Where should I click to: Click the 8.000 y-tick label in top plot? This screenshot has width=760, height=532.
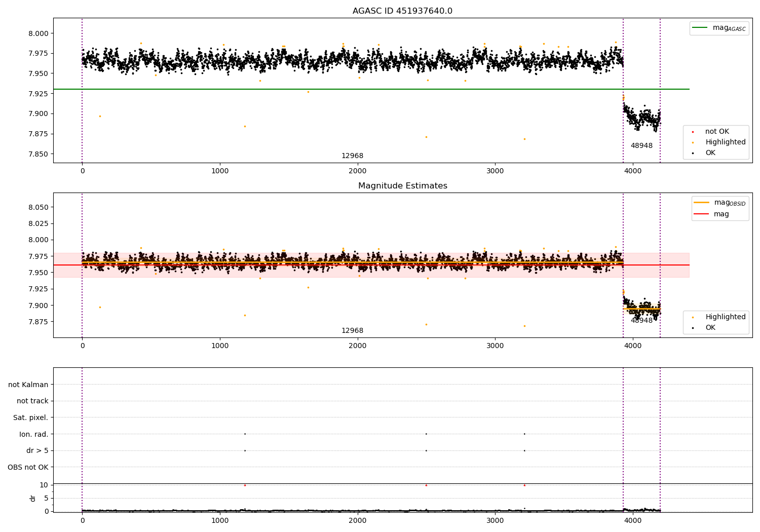(39, 33)
